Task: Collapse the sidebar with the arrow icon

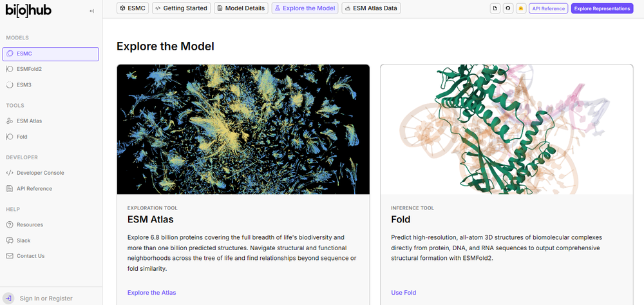Action: [x=91, y=11]
